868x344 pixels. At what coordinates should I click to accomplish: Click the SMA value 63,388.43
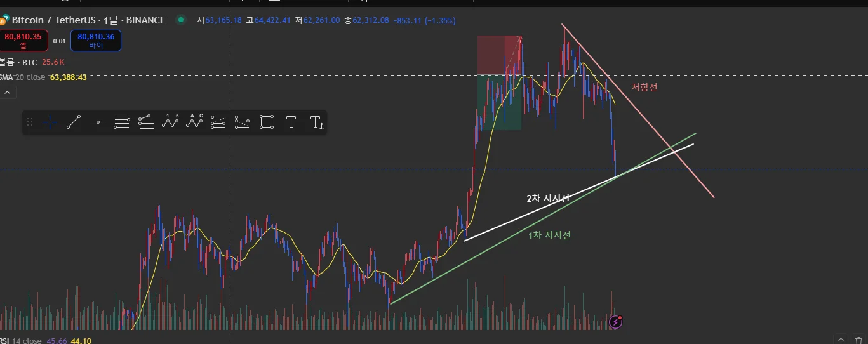68,77
